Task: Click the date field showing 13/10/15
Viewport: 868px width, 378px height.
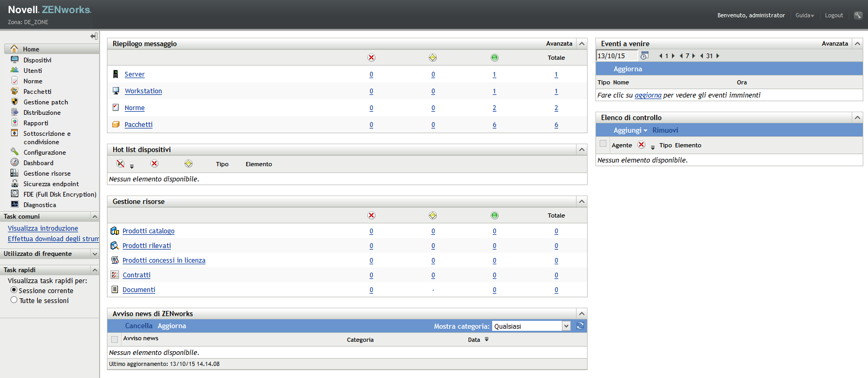Action: point(617,56)
